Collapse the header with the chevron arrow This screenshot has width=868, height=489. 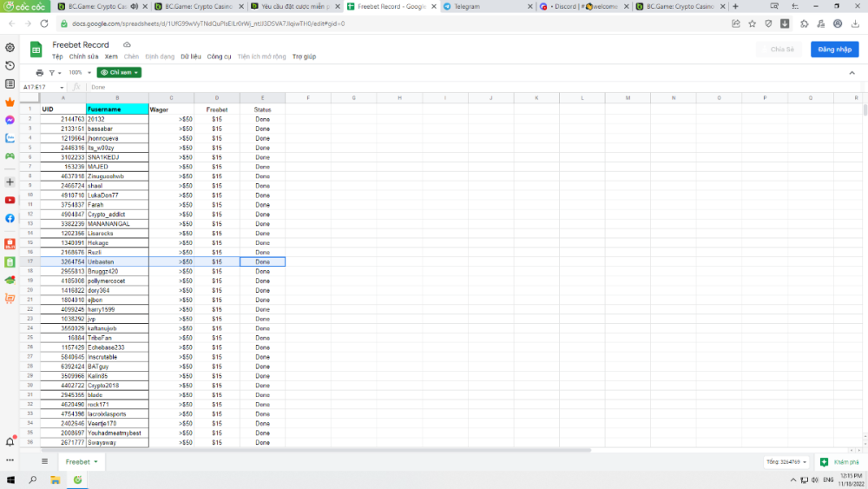(x=852, y=73)
